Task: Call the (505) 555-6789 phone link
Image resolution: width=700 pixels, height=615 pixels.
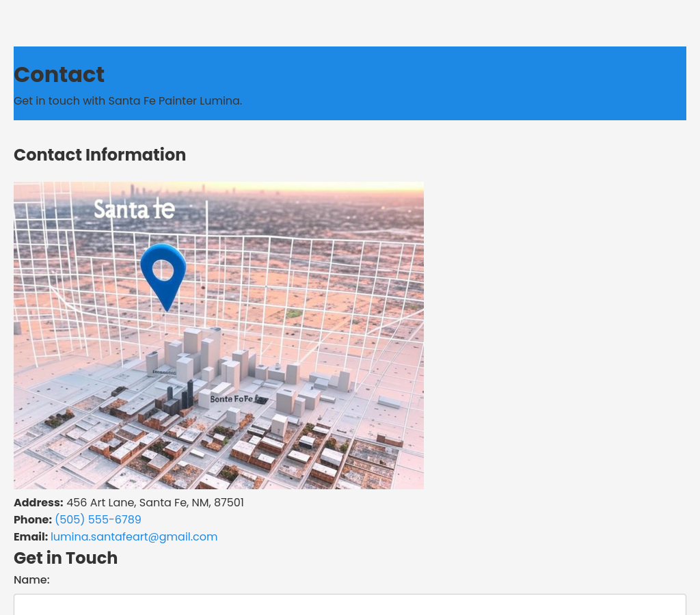Action: (x=98, y=520)
